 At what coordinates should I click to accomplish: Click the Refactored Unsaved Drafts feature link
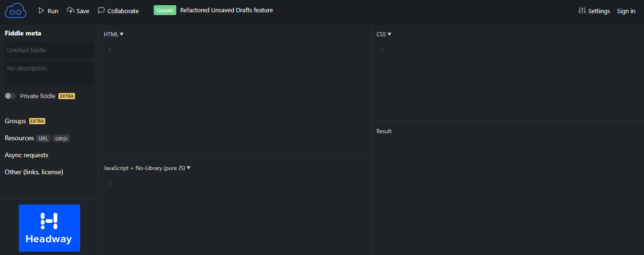[226, 10]
